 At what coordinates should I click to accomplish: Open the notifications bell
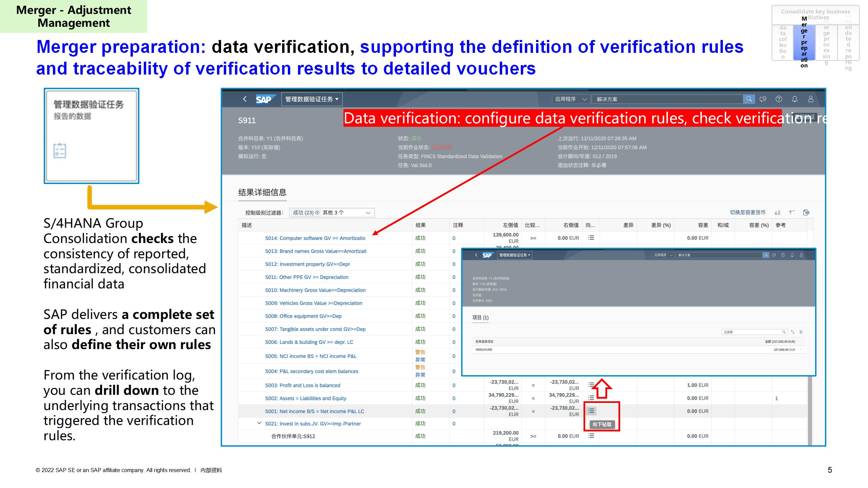tap(795, 99)
